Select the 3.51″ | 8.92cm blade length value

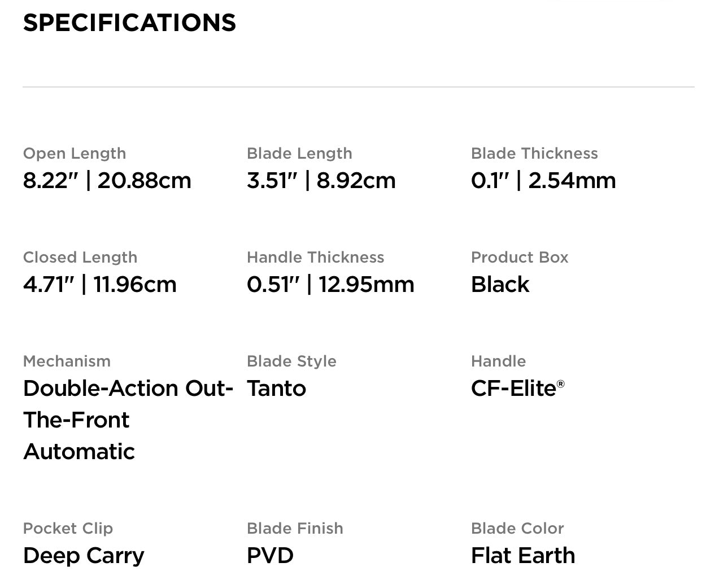point(321,181)
